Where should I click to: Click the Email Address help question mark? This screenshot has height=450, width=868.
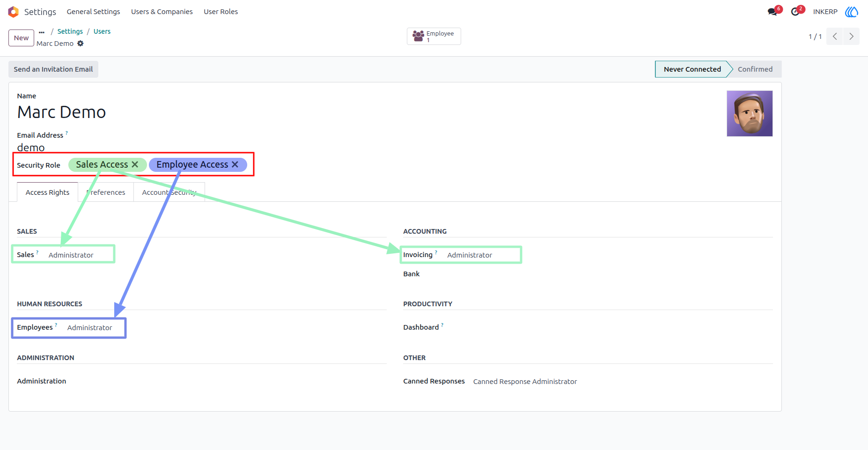66,133
